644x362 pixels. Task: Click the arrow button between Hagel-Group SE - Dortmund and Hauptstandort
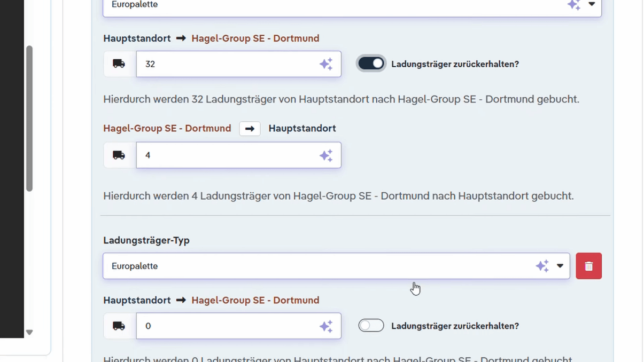[x=250, y=129]
